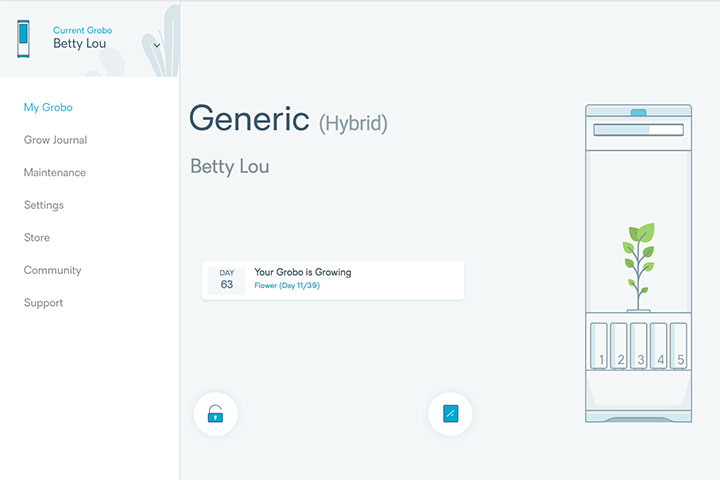
Task: Select nutrient bottle number 5
Action: pos(678,345)
